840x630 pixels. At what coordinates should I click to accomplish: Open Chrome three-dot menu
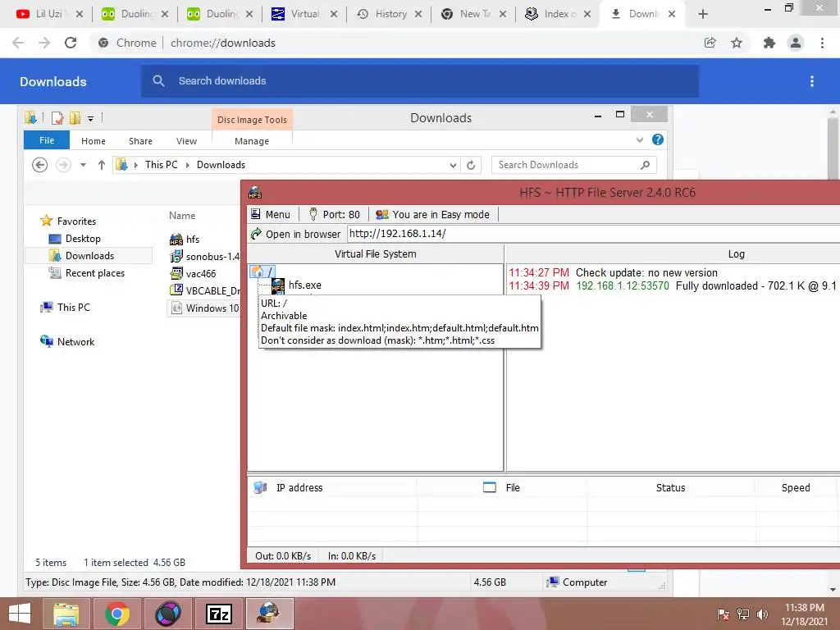pyautogui.click(x=822, y=43)
